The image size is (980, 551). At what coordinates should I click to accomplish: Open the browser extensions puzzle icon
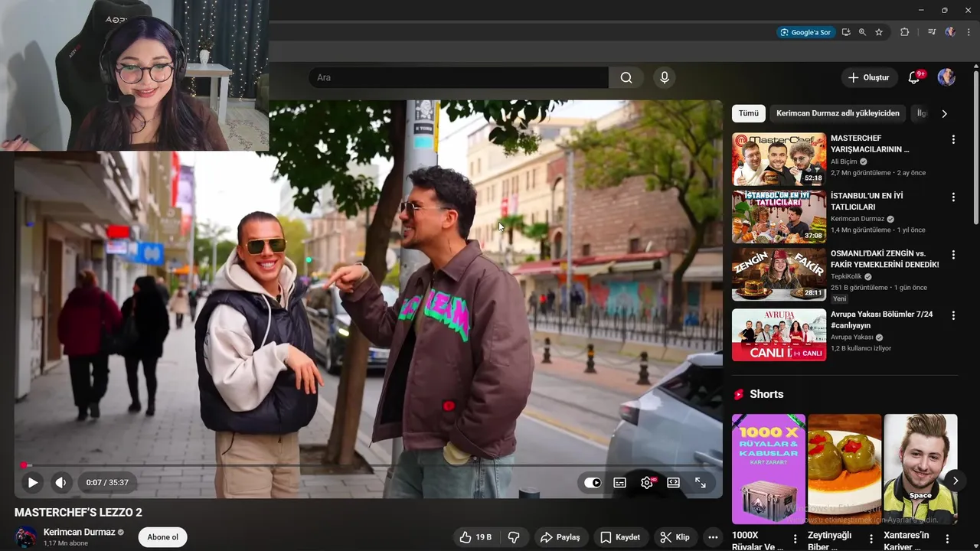coord(905,32)
